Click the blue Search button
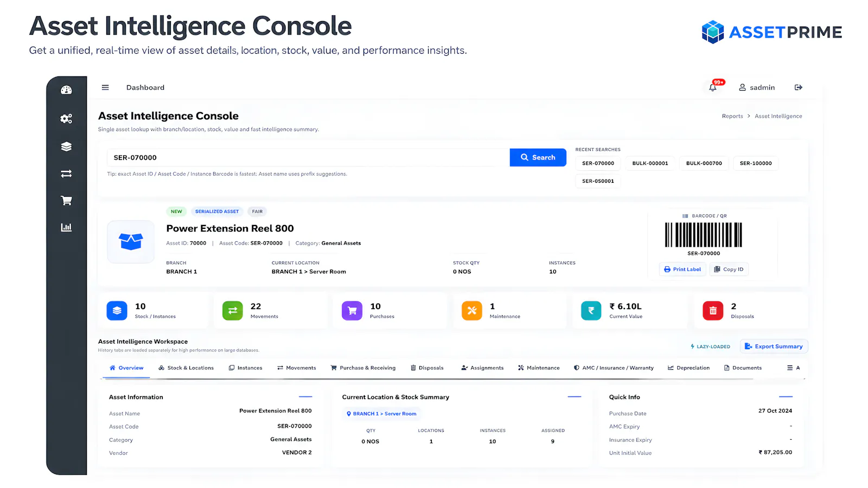Image resolution: width=868 pixels, height=488 pixels. (x=538, y=157)
